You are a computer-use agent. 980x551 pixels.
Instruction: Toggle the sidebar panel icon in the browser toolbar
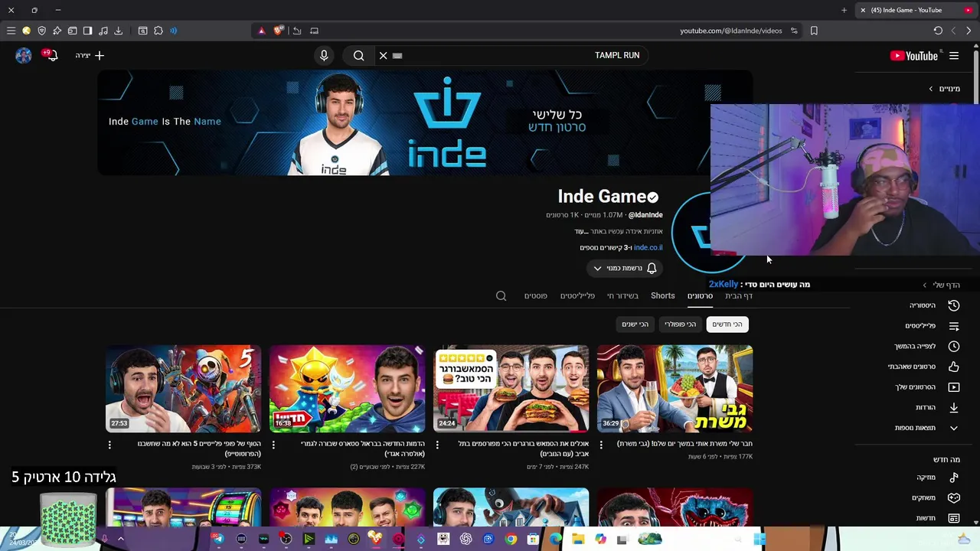(x=87, y=31)
